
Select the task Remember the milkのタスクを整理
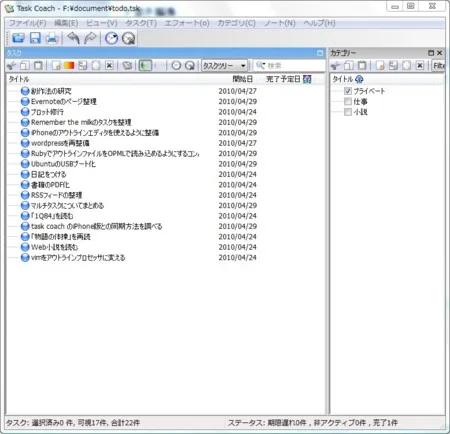pos(81,122)
